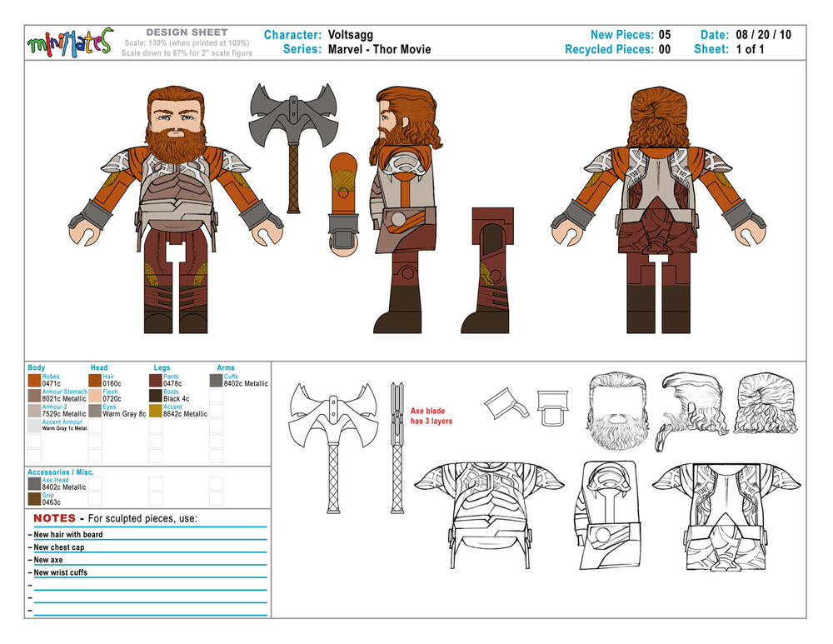Select the note 'New wrist cuffs'
Image resolution: width=833 pixels, height=644 pixels.
[x=60, y=573]
